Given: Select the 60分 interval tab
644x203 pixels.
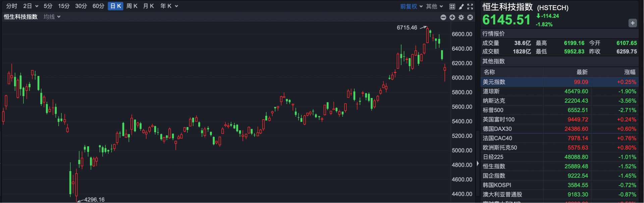Looking at the screenshot, I should (98, 6).
